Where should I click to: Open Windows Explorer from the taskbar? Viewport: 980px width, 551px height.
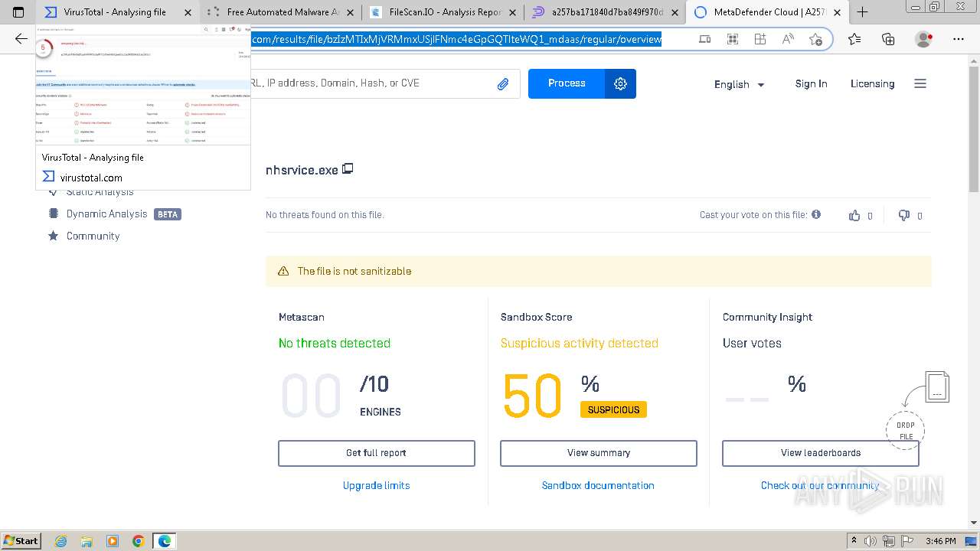(87, 541)
